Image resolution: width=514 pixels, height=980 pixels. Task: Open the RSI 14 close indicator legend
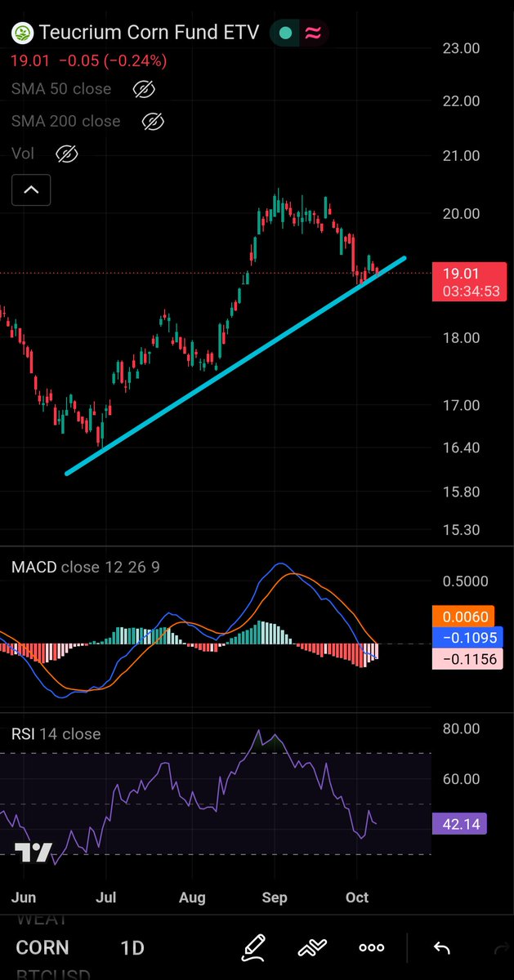(56, 733)
